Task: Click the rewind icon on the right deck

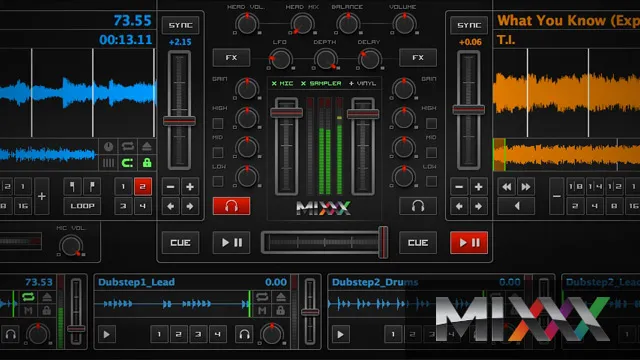Action: 507,187
